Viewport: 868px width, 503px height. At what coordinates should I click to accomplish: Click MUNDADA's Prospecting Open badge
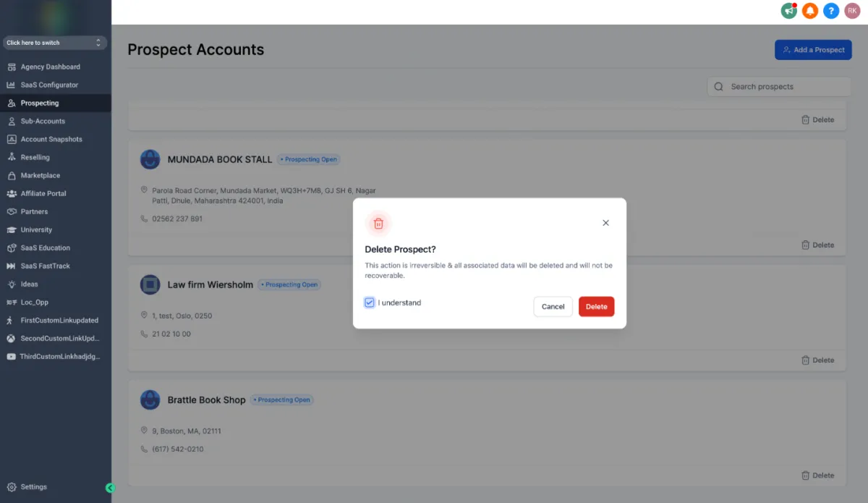point(308,159)
